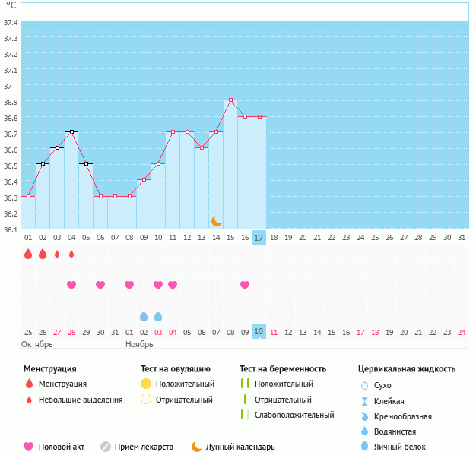
Task: Select cycle day 31 on the axis
Action: pyautogui.click(x=462, y=238)
